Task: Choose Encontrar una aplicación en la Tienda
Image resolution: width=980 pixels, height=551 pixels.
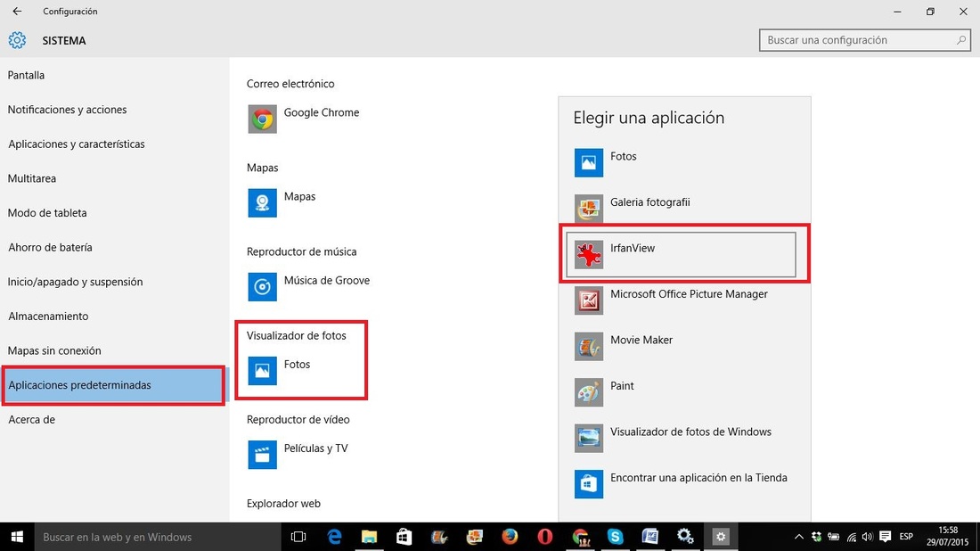Action: click(x=698, y=478)
